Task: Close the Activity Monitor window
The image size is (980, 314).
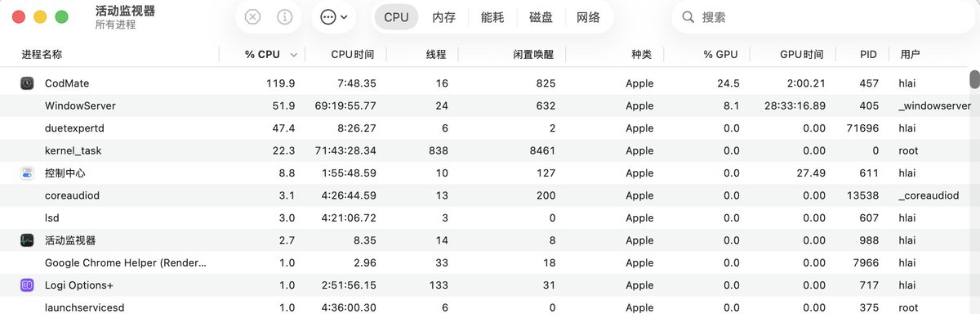Action: point(19,17)
